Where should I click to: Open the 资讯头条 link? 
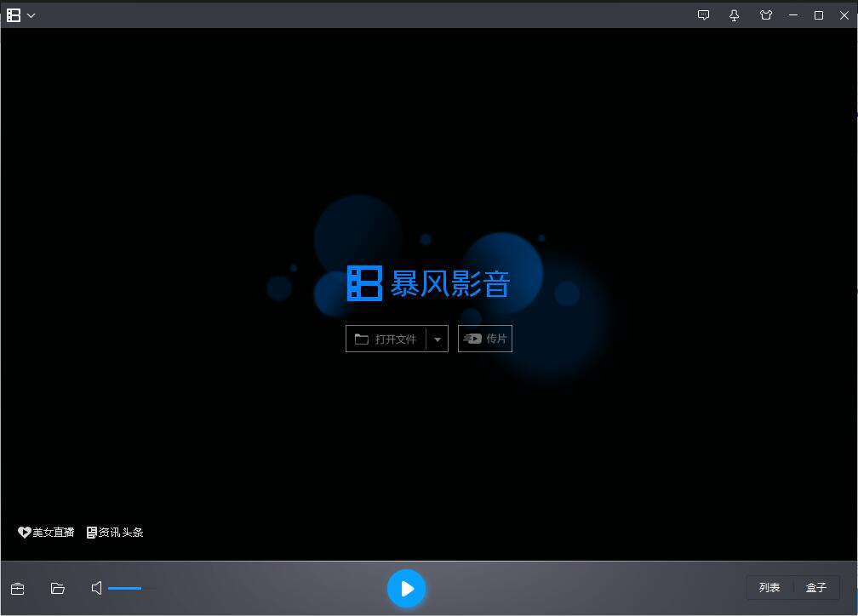pyautogui.click(x=115, y=533)
